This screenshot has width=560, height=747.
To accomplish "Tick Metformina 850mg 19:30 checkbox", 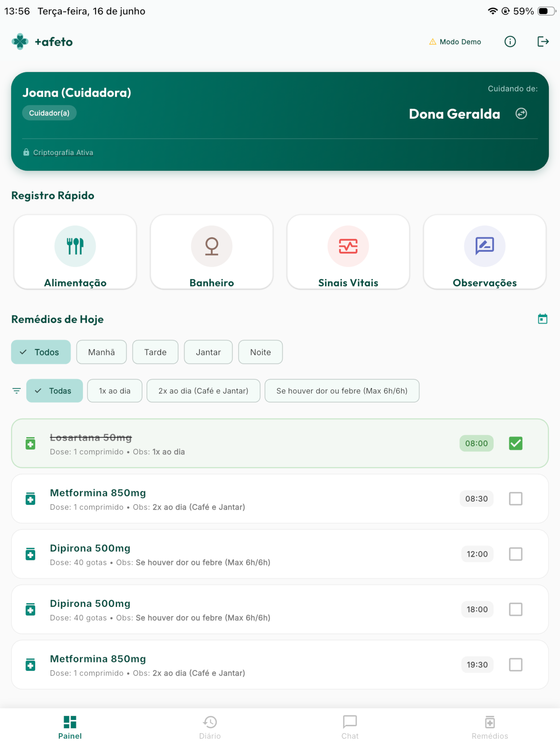I will pyautogui.click(x=515, y=665).
